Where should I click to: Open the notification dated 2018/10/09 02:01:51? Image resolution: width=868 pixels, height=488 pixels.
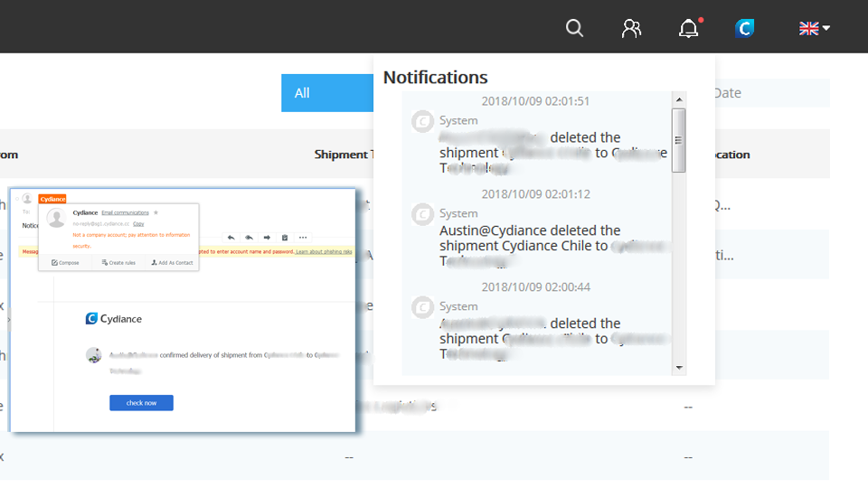pos(536,136)
